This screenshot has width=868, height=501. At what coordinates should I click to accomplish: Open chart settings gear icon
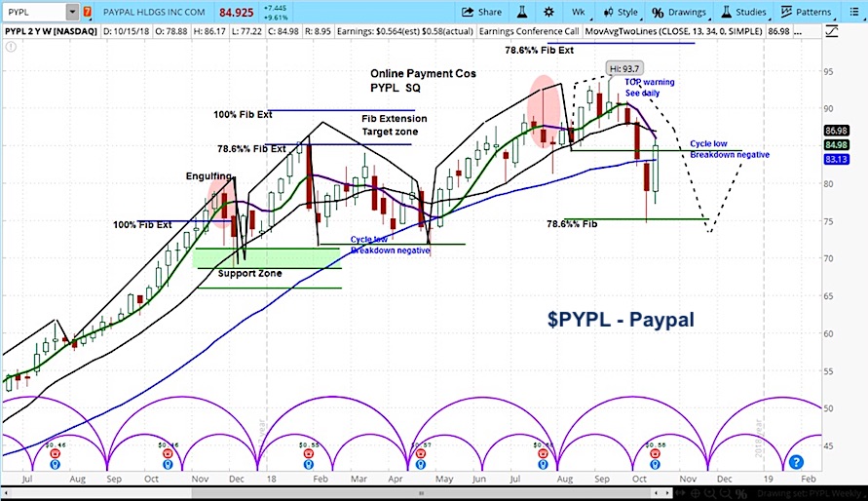tap(548, 12)
